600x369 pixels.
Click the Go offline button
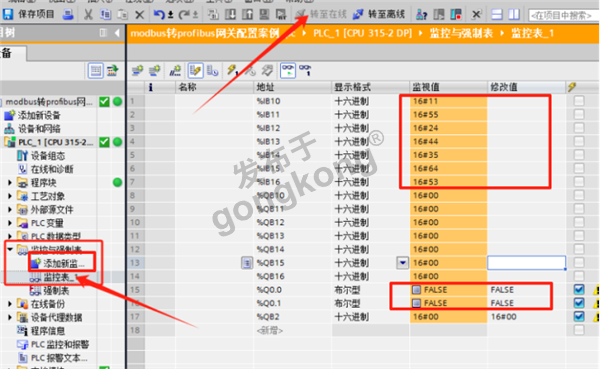378,15
